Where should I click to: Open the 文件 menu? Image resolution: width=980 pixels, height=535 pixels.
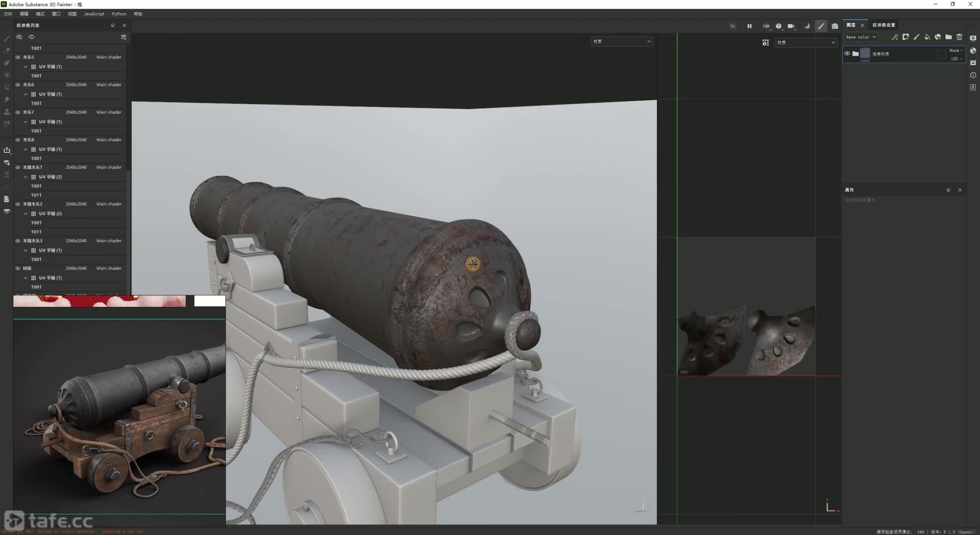[8, 14]
